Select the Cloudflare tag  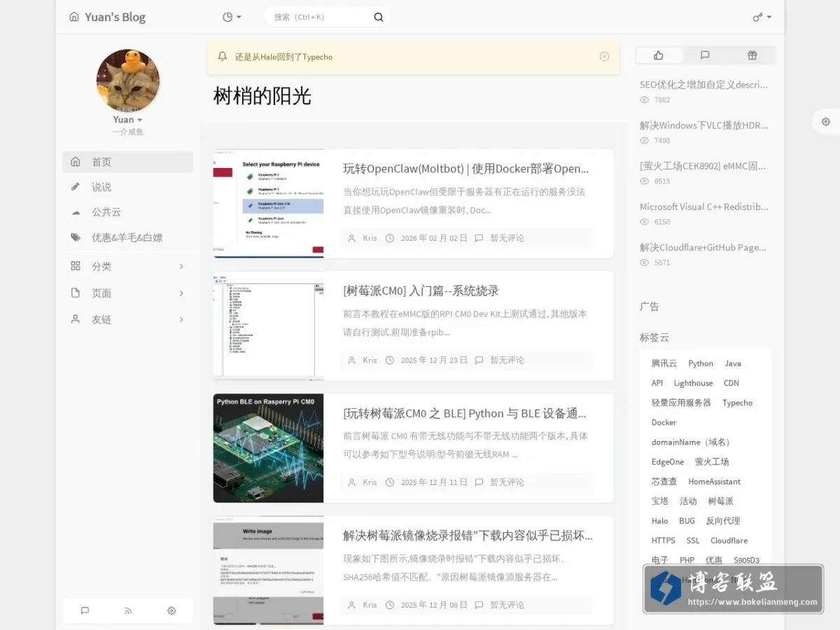(729, 540)
